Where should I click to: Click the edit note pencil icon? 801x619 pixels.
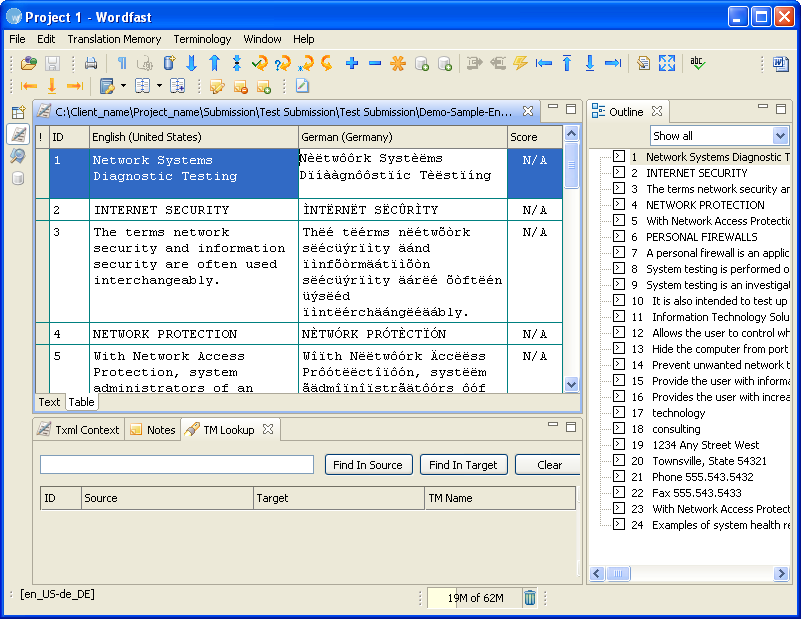pos(217,86)
